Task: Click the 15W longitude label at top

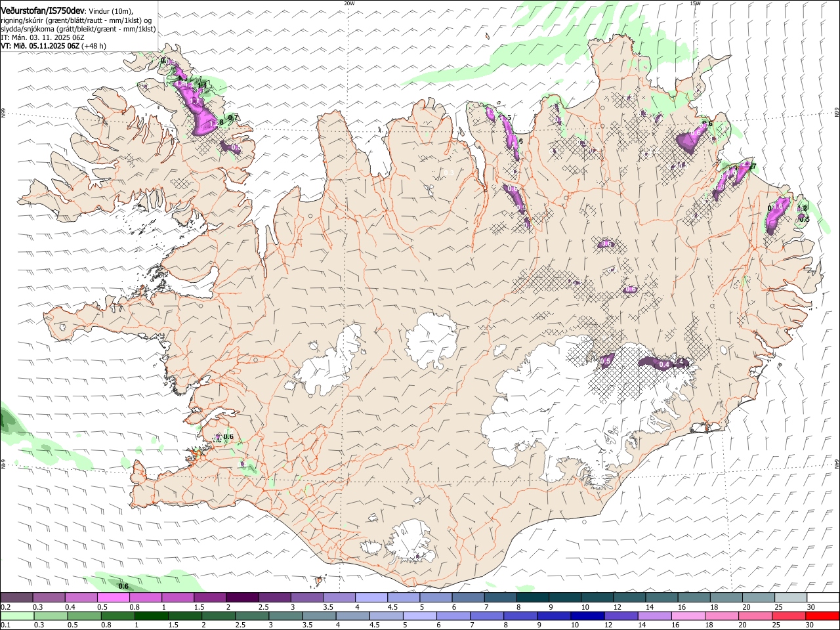Action: pos(695,3)
